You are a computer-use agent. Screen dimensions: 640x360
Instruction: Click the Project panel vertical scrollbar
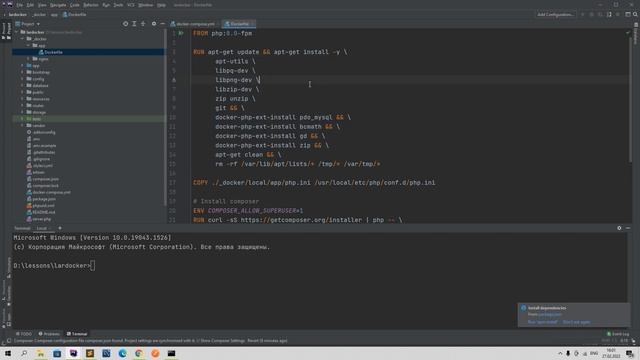pyautogui.click(x=165, y=116)
